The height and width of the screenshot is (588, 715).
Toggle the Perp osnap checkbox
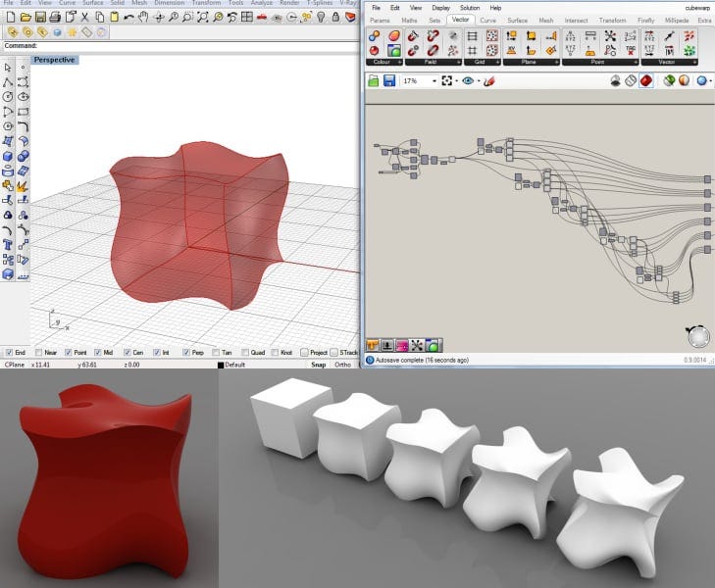click(186, 353)
